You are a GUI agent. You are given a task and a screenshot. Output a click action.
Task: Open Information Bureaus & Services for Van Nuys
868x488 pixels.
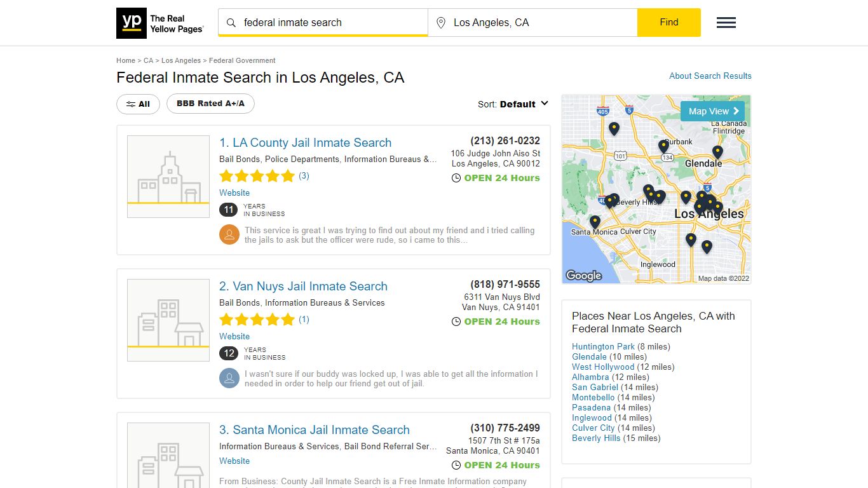pos(325,303)
